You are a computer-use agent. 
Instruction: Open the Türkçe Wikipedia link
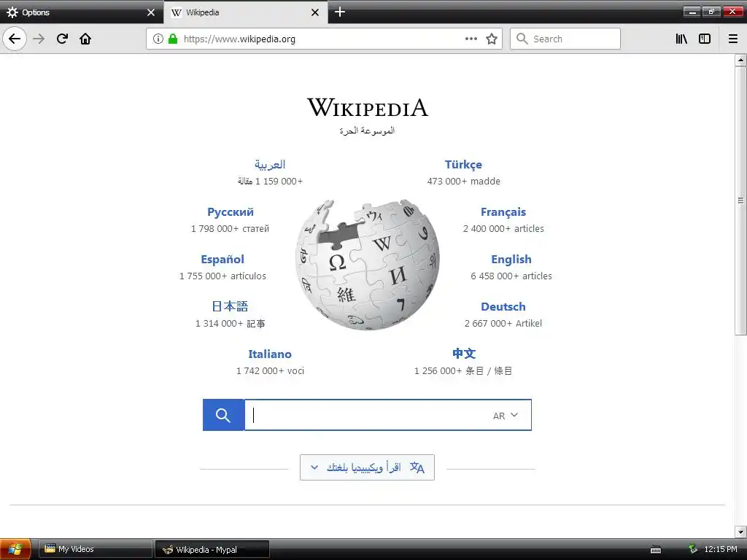click(x=463, y=165)
